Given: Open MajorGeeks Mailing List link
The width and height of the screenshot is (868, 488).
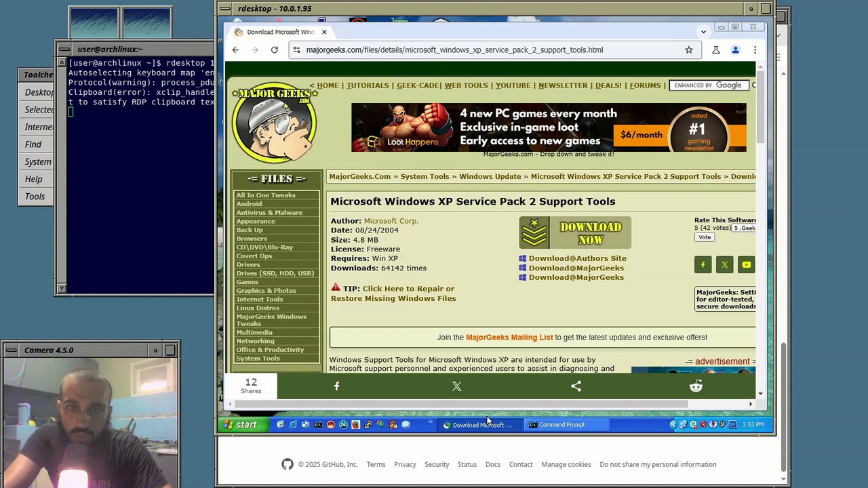Looking at the screenshot, I should point(509,338).
